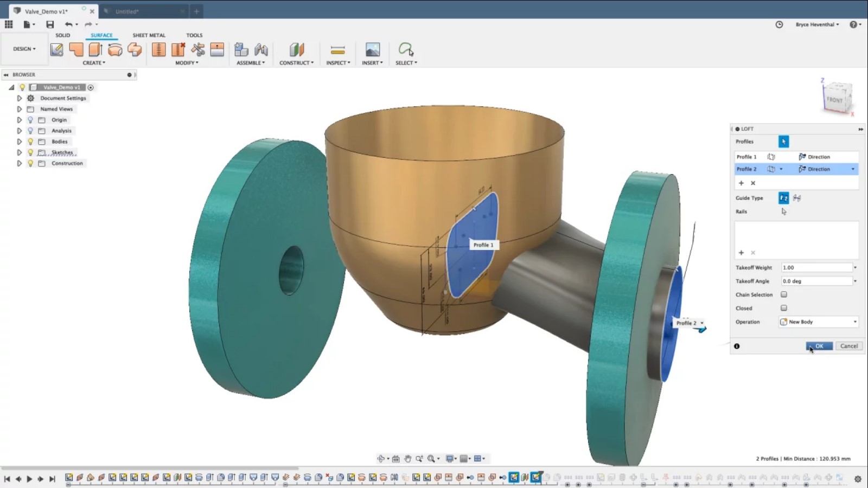Enable the Closed checkbox in Loft dialog

coord(783,307)
